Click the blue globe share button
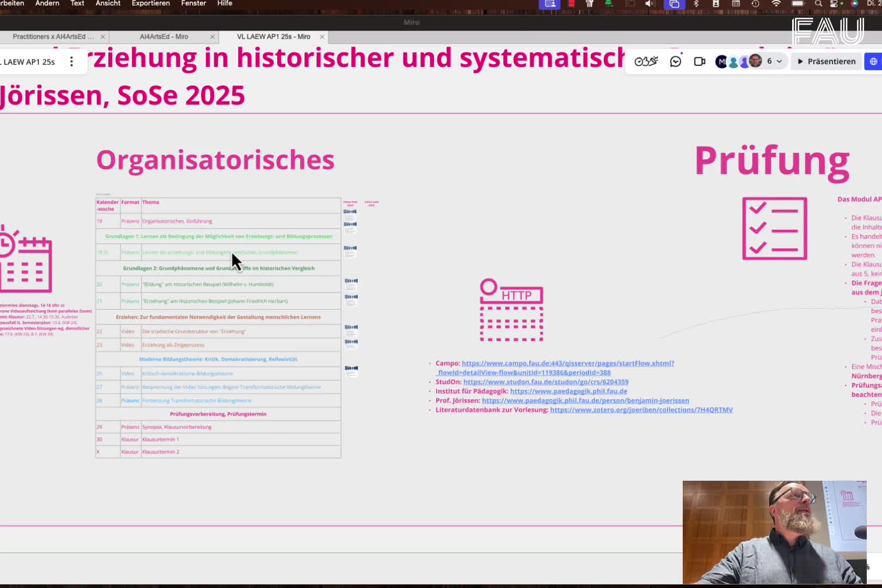882x588 pixels. [x=873, y=62]
